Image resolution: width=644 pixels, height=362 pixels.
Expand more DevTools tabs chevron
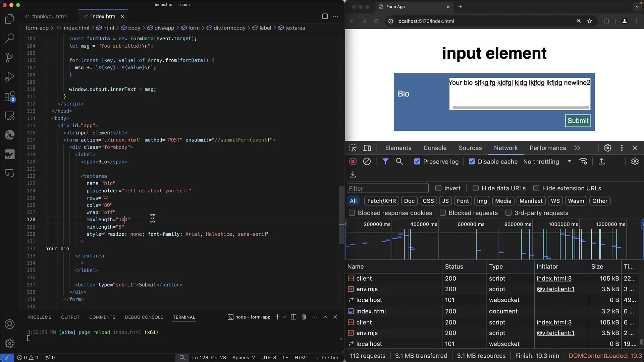click(x=577, y=148)
